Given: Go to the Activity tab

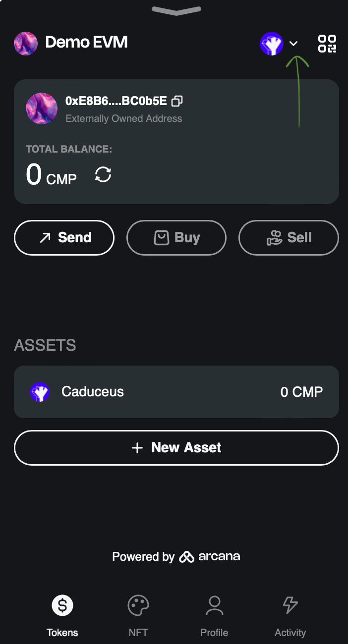Looking at the screenshot, I should pos(290,616).
